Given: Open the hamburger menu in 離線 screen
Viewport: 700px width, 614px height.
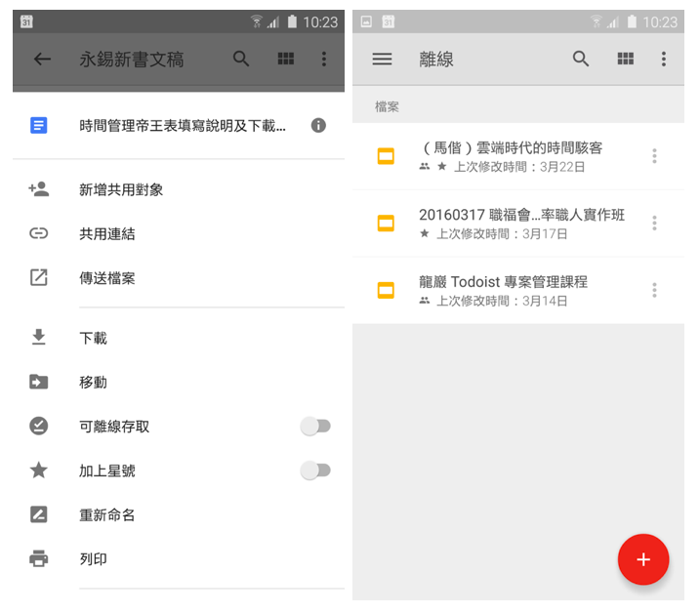Looking at the screenshot, I should [382, 59].
